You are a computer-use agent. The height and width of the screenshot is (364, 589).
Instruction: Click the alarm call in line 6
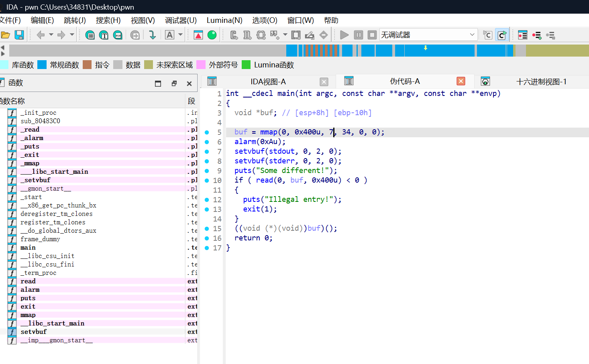point(245,142)
